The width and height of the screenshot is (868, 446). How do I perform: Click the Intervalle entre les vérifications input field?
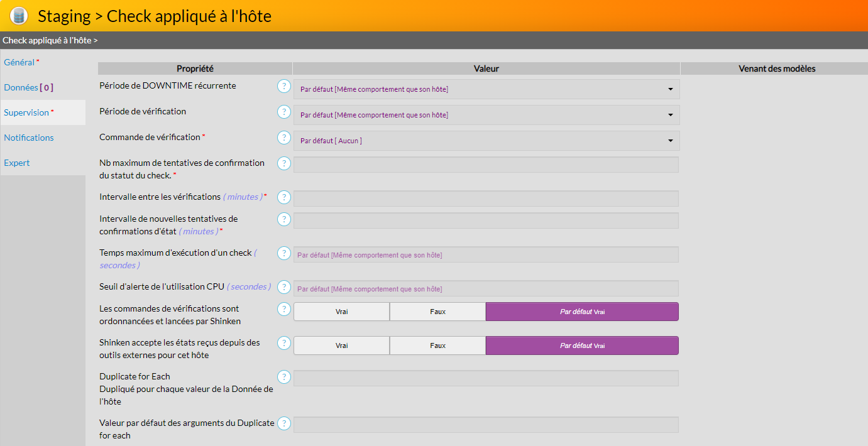coord(486,199)
